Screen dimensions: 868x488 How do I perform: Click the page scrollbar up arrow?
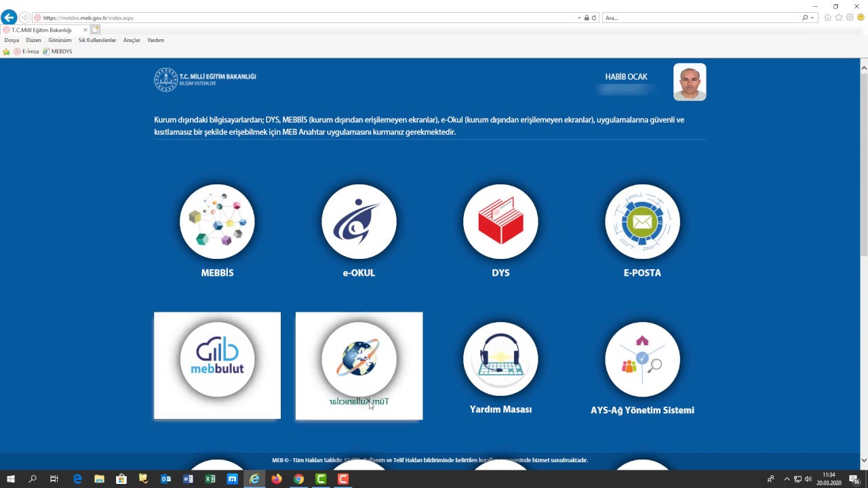pyautogui.click(x=864, y=67)
